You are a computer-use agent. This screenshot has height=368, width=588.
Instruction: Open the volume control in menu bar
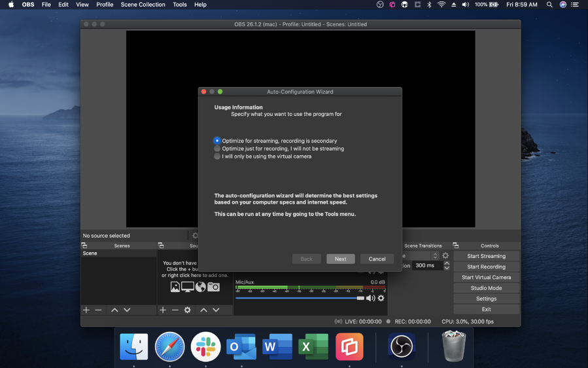click(x=466, y=5)
